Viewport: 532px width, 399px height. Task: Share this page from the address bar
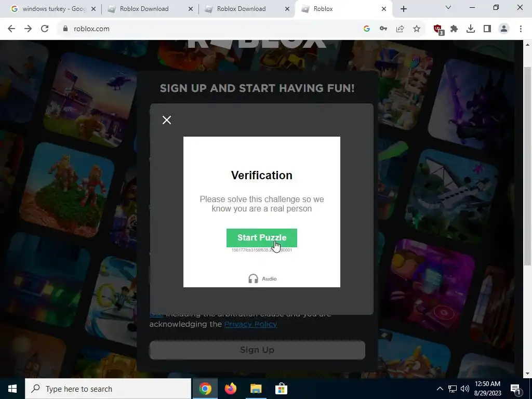[400, 29]
